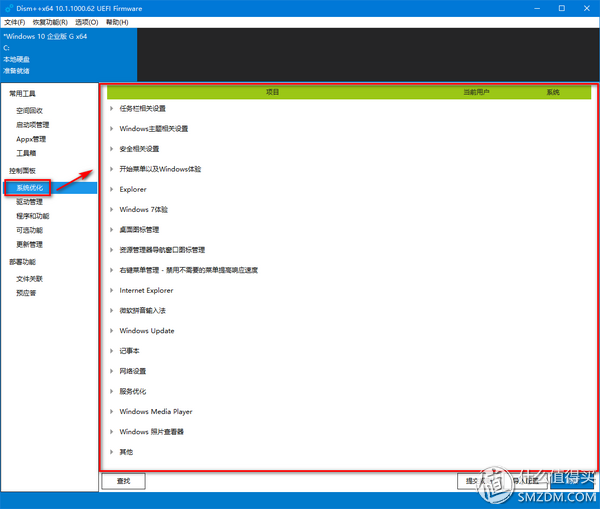
Task: Expand the Windows Update group
Action: click(x=111, y=331)
